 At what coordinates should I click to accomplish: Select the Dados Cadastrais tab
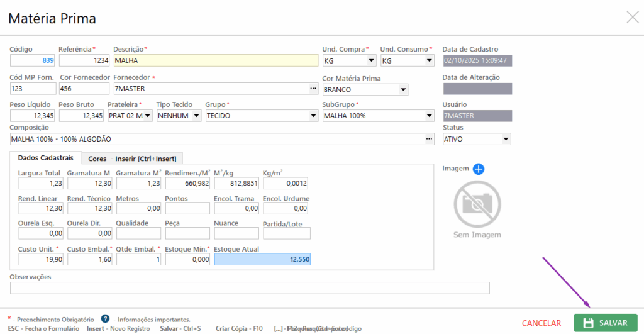[x=46, y=158]
